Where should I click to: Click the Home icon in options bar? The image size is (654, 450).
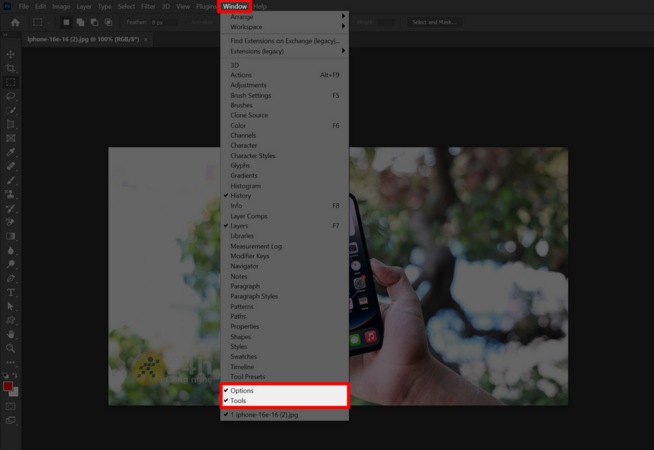pos(14,22)
